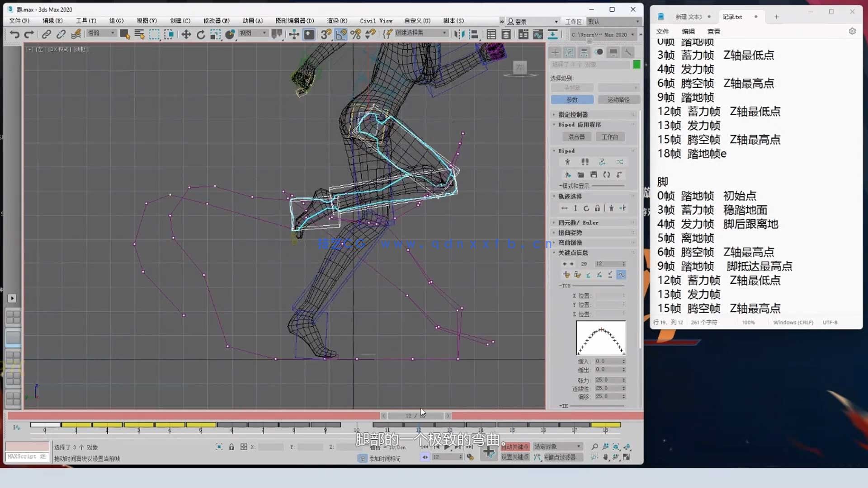Screen dimensions: 868x488
Task: Activate Footstep mode in Biped panel
Action: tap(585, 161)
